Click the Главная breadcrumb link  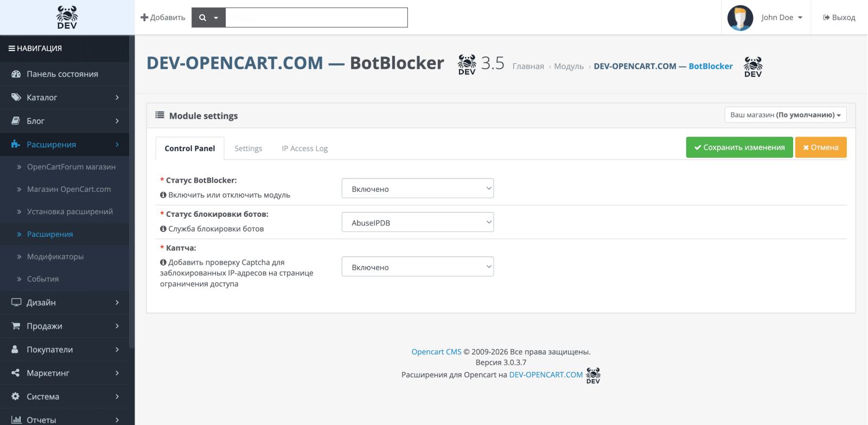pos(528,66)
